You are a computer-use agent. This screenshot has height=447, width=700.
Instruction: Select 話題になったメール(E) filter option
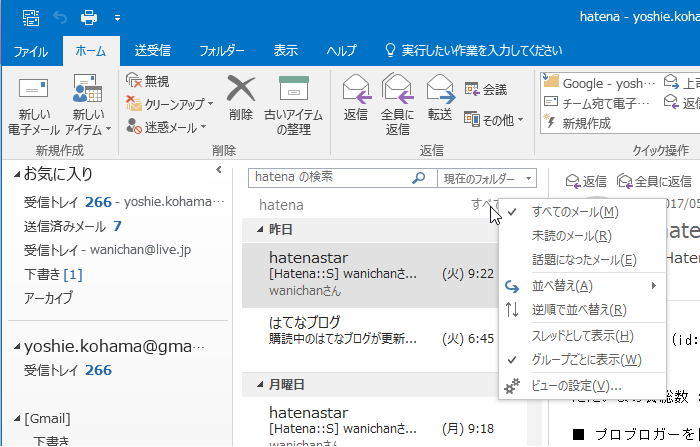(582, 259)
